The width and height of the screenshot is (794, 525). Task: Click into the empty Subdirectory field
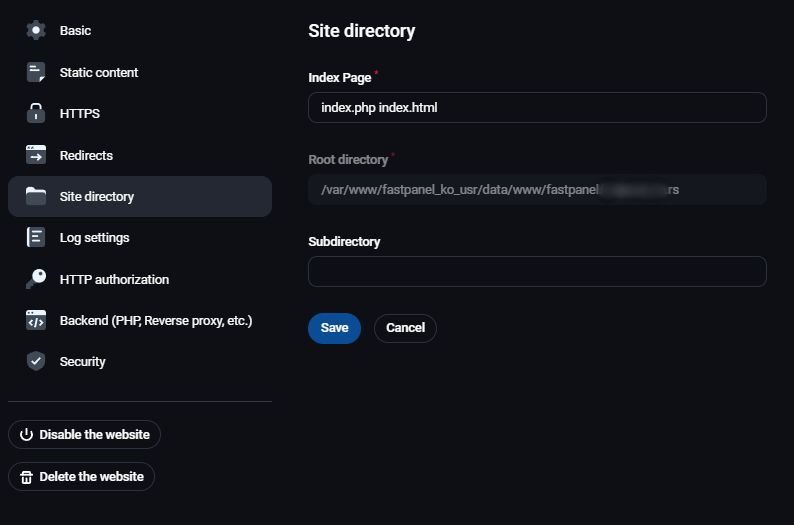click(x=537, y=272)
